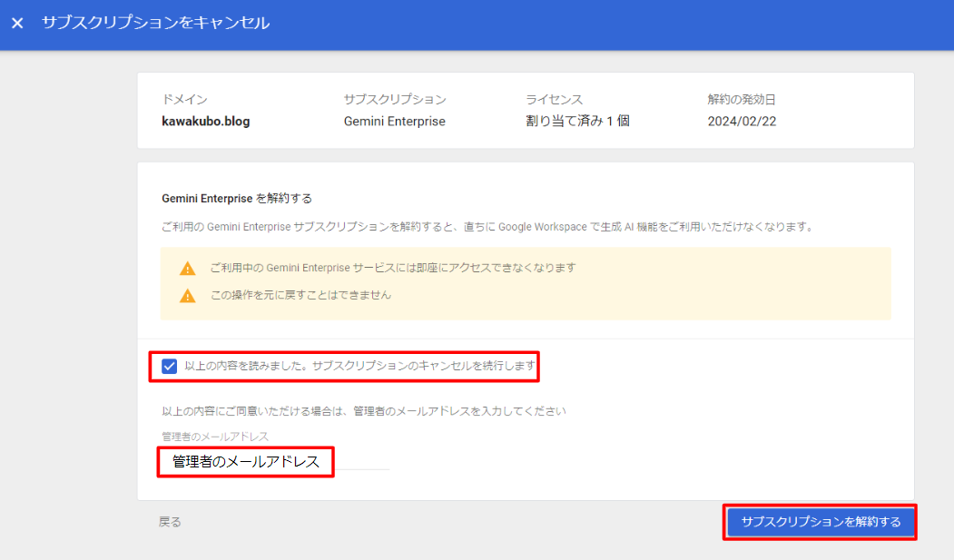Click the warning icon beside service access notice
This screenshot has height=560, width=954.
(187, 268)
